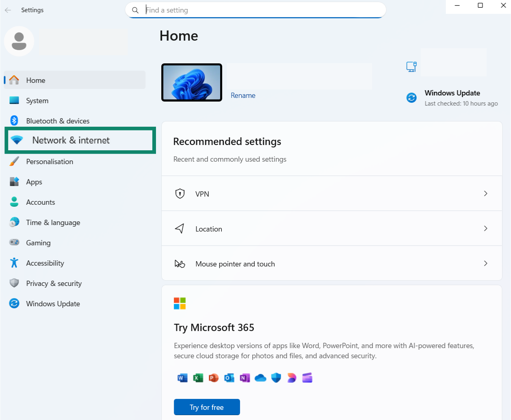Select the Gaming controller icon
Screen dimensions: 511x420
[14, 242]
